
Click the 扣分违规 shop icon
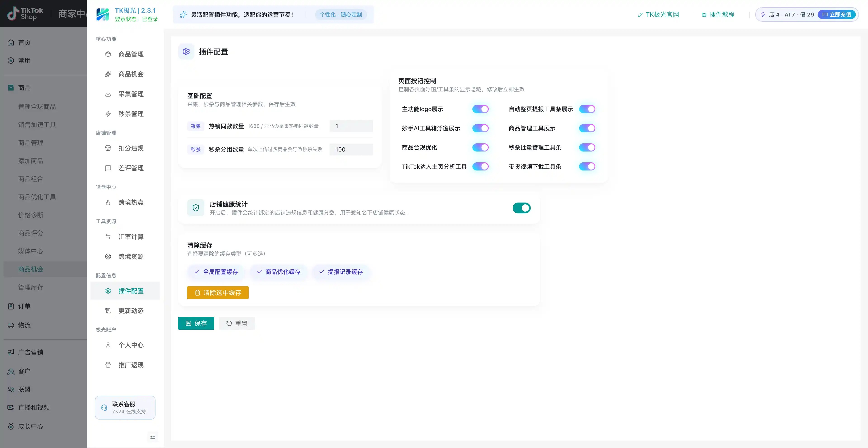pyautogui.click(x=108, y=148)
